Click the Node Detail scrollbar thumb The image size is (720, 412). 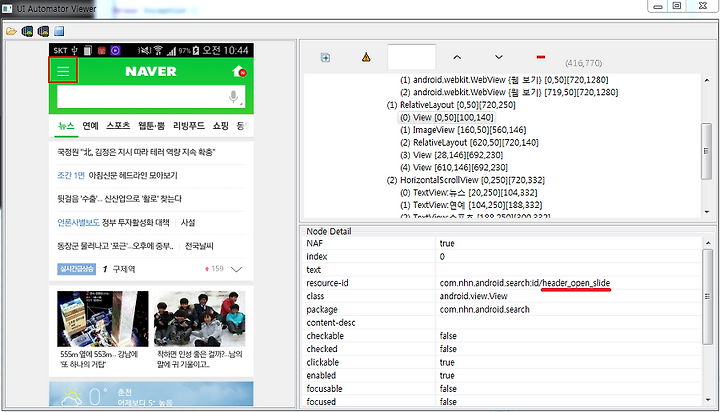tap(708, 297)
